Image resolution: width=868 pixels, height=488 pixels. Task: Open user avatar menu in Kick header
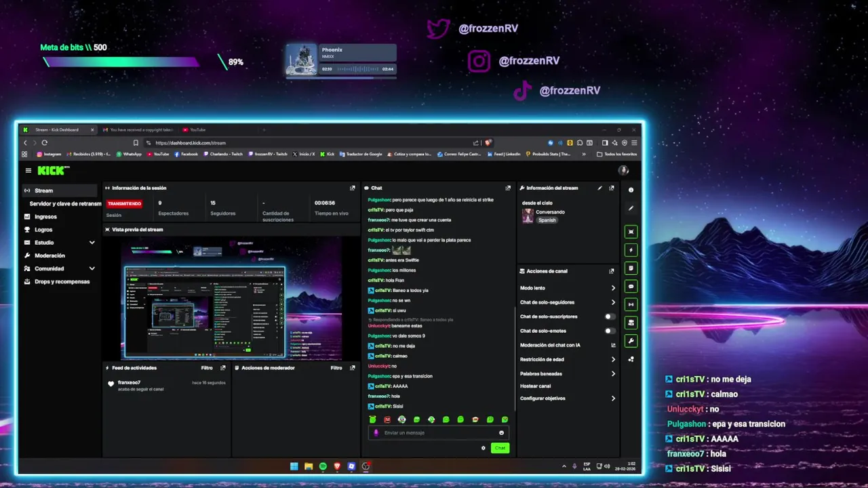point(623,171)
